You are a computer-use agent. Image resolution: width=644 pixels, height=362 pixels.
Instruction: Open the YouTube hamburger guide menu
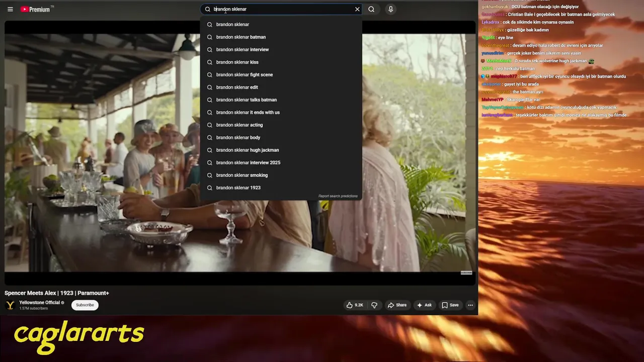(10, 9)
